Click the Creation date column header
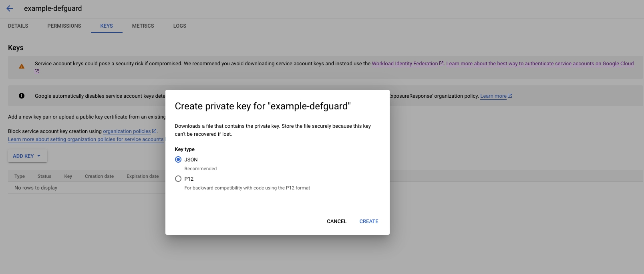 pyautogui.click(x=99, y=176)
